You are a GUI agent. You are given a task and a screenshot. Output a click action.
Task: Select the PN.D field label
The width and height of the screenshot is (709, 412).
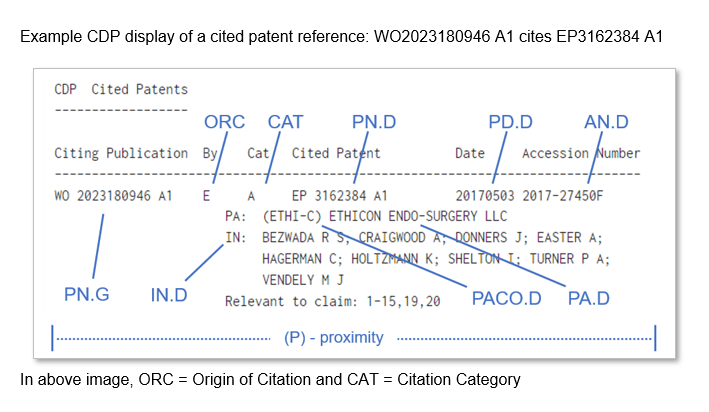coord(374,123)
